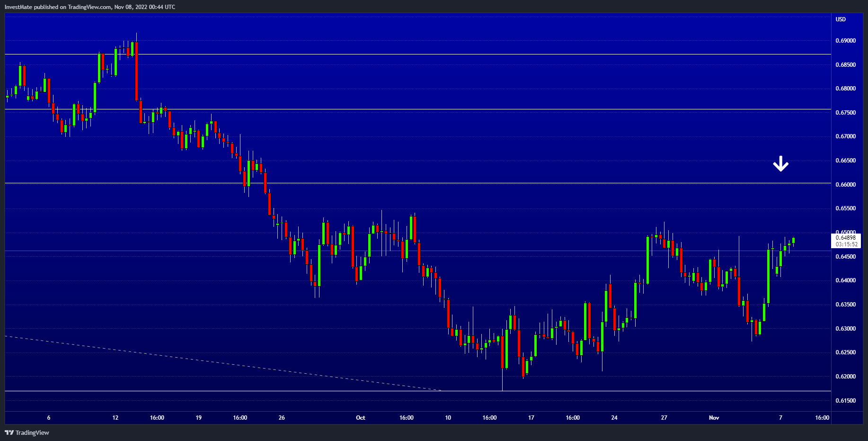Click the "10" date label on the time axis
Image resolution: width=868 pixels, height=441 pixels.
[x=448, y=418]
